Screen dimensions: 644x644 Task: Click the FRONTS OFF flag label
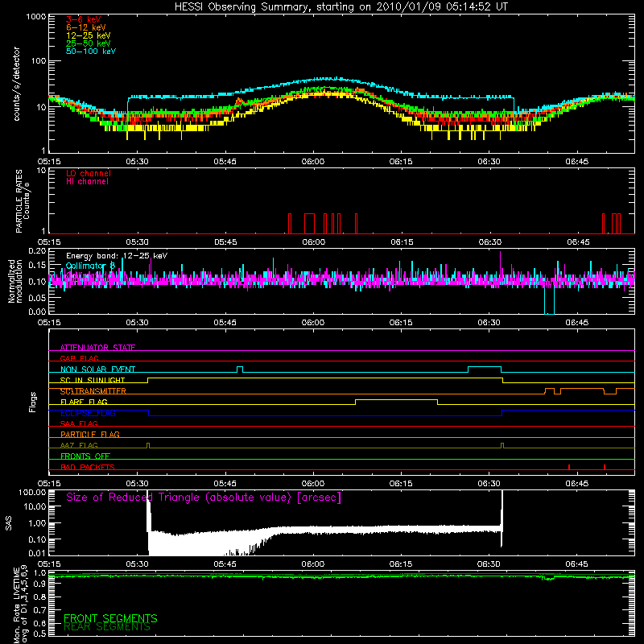pyautogui.click(x=85, y=456)
